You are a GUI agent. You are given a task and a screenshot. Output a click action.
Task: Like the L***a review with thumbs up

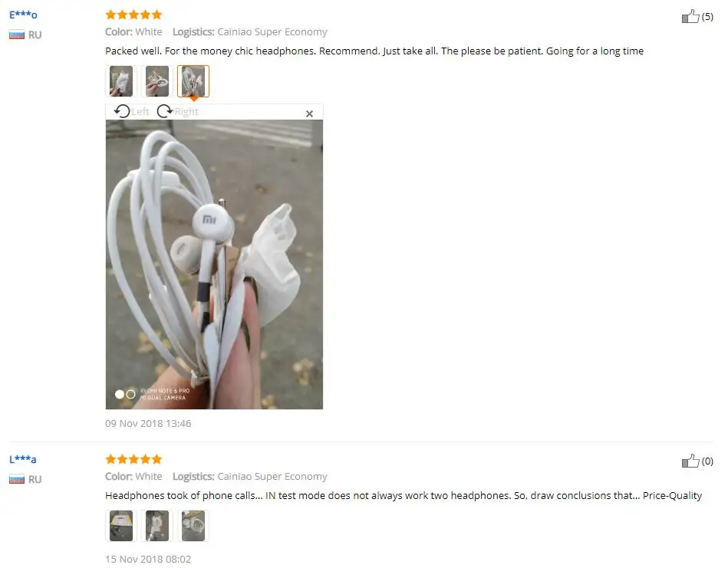click(x=690, y=461)
